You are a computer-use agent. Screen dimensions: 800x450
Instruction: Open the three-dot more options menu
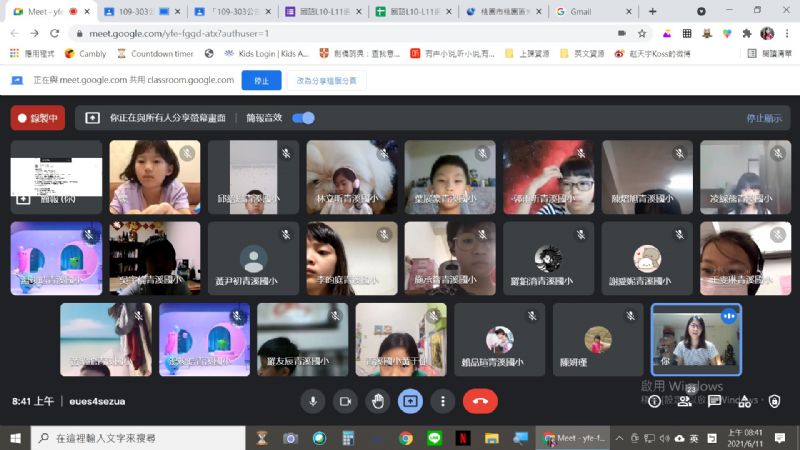[442, 401]
